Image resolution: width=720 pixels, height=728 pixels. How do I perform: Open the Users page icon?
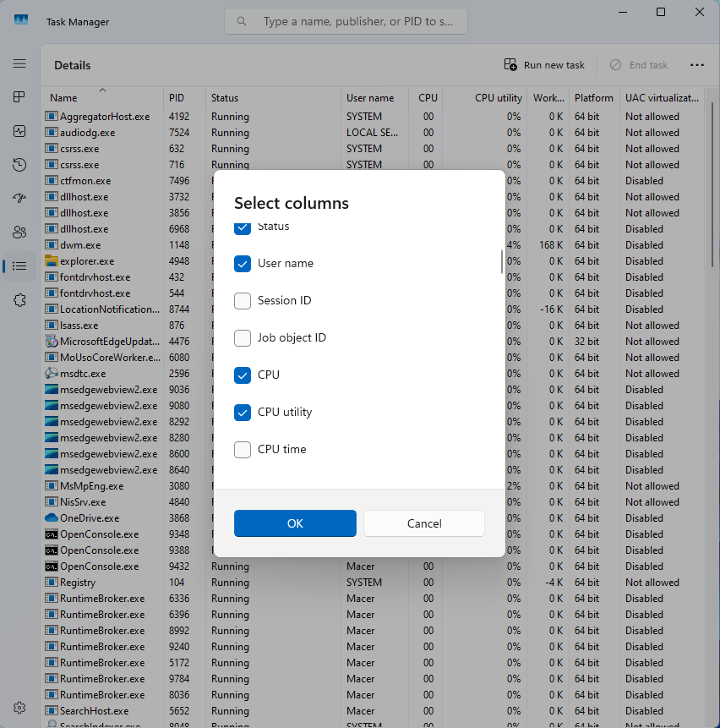coord(19,233)
